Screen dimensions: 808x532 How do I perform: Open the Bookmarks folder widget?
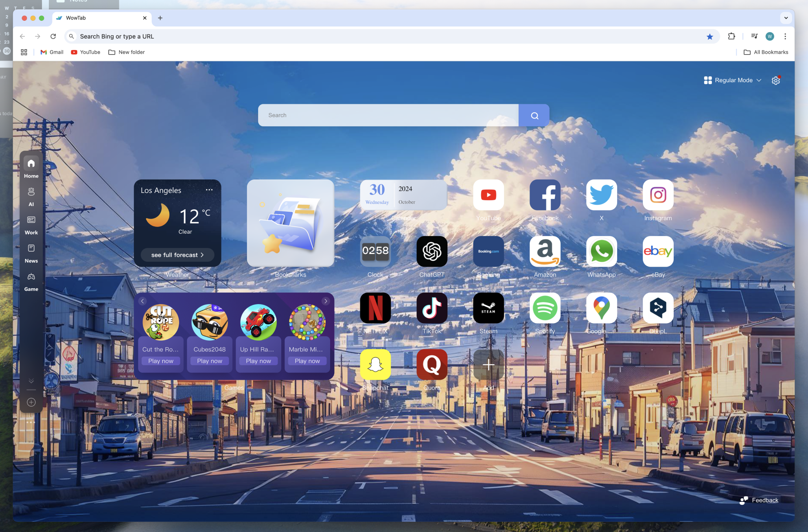pyautogui.click(x=291, y=223)
